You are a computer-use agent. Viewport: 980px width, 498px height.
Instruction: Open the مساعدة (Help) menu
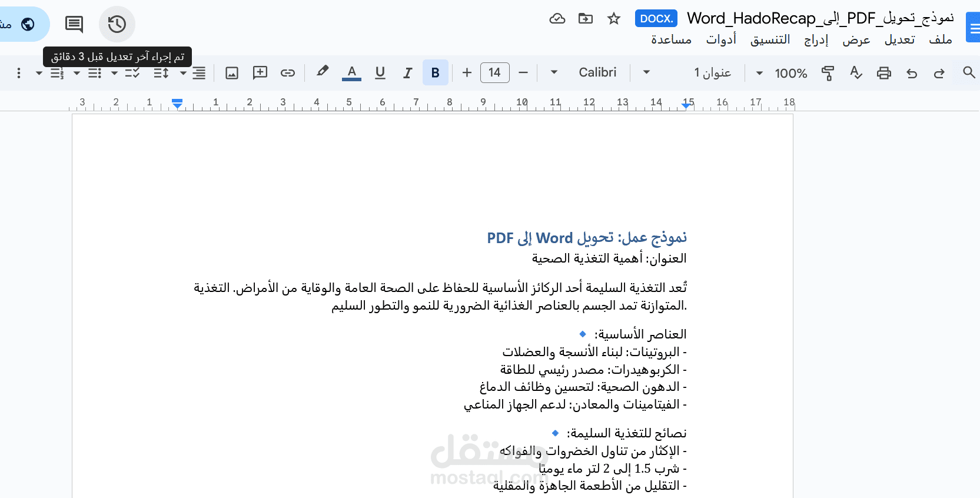[x=672, y=39]
